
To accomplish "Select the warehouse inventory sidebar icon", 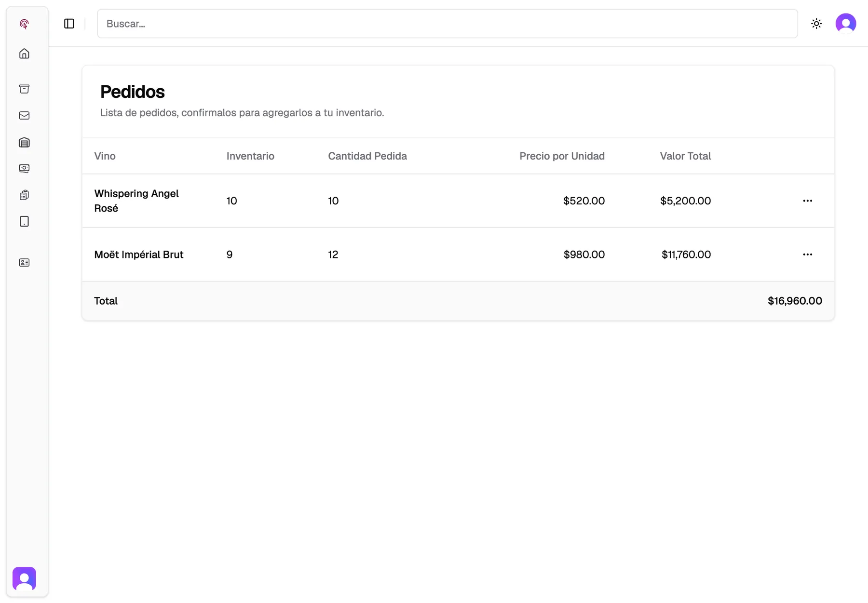I will [x=24, y=142].
